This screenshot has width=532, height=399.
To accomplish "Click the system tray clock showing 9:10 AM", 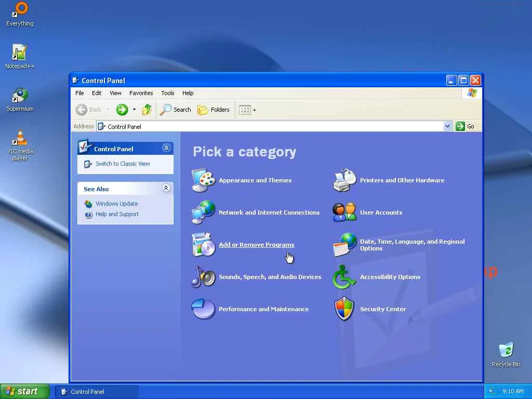I will (x=513, y=391).
